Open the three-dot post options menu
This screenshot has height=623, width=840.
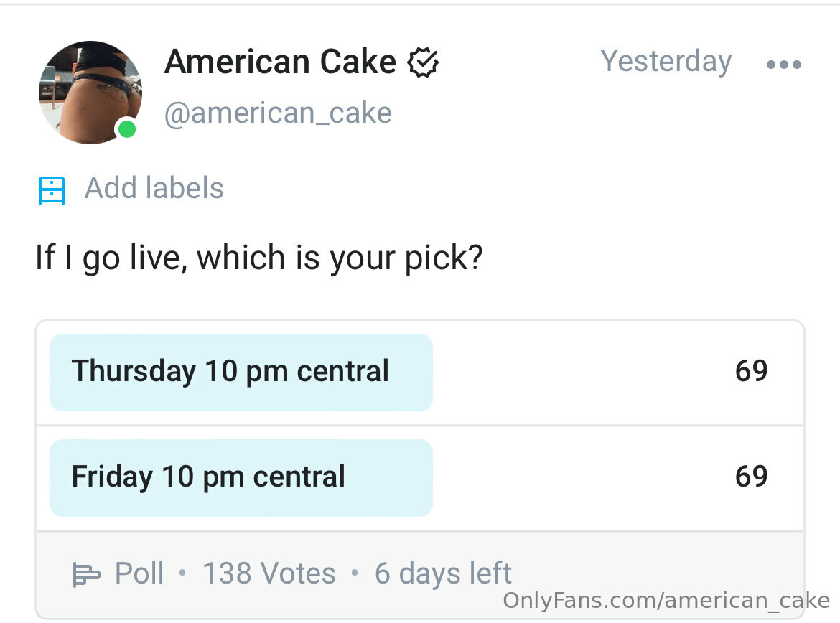(x=784, y=65)
